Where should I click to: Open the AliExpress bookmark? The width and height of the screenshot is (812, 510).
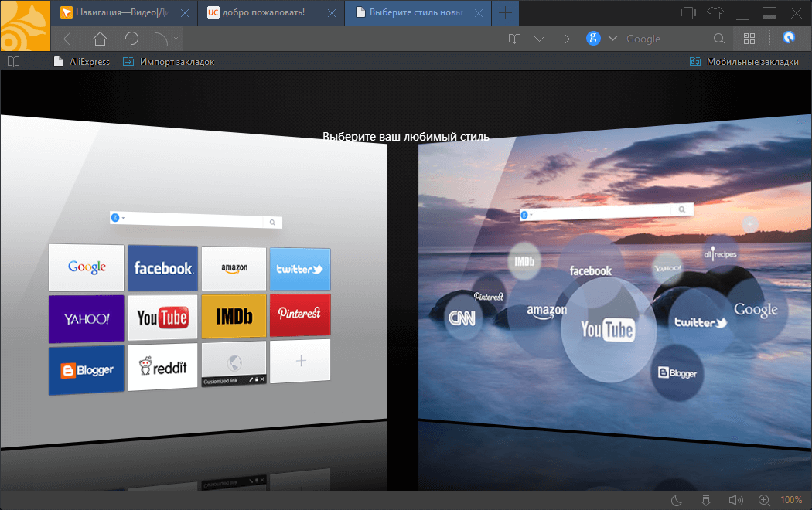[x=82, y=62]
